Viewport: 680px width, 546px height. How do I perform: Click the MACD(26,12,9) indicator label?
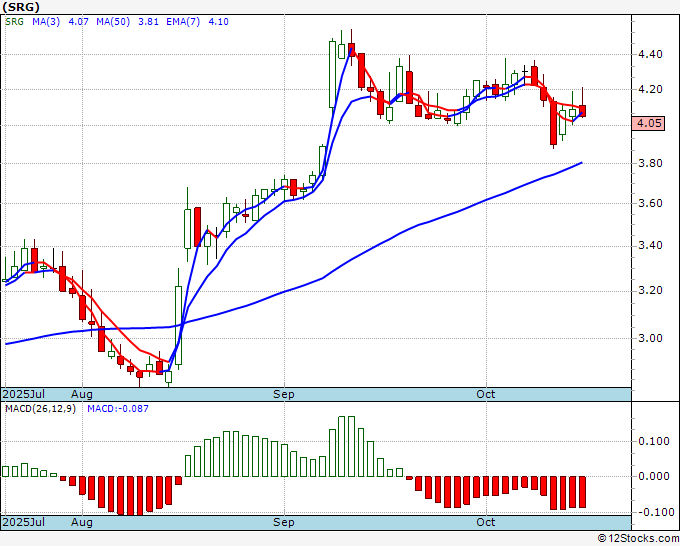(40, 409)
